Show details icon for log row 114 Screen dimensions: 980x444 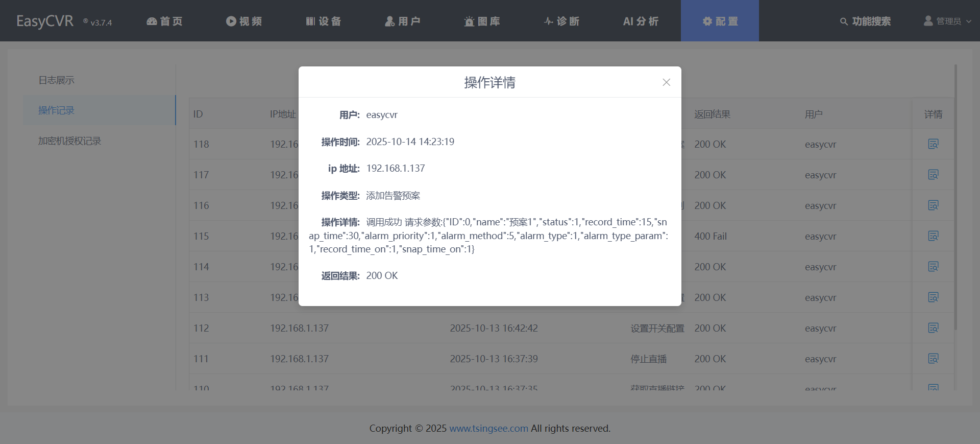point(933,267)
